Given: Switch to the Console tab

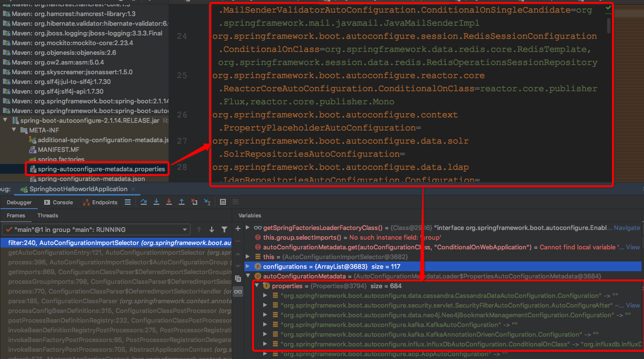Looking at the screenshot, I should tap(58, 202).
